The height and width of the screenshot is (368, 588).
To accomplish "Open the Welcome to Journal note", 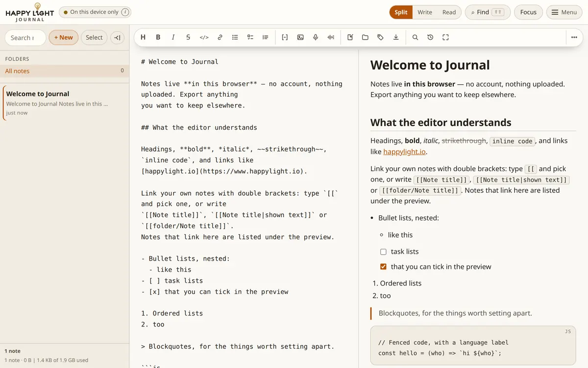I will [x=66, y=103].
